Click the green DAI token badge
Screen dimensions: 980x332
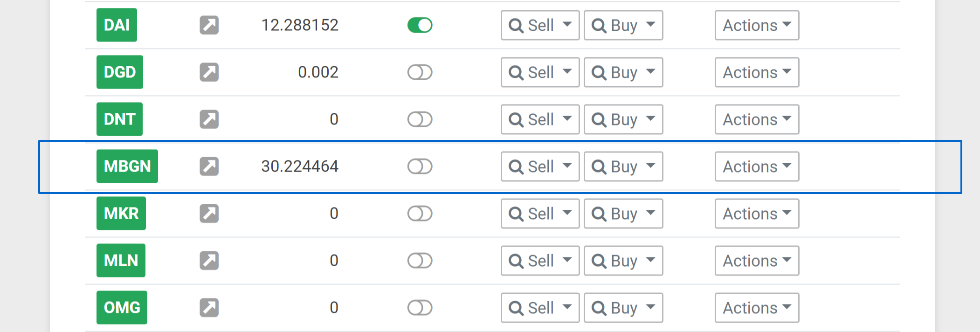pos(117,25)
